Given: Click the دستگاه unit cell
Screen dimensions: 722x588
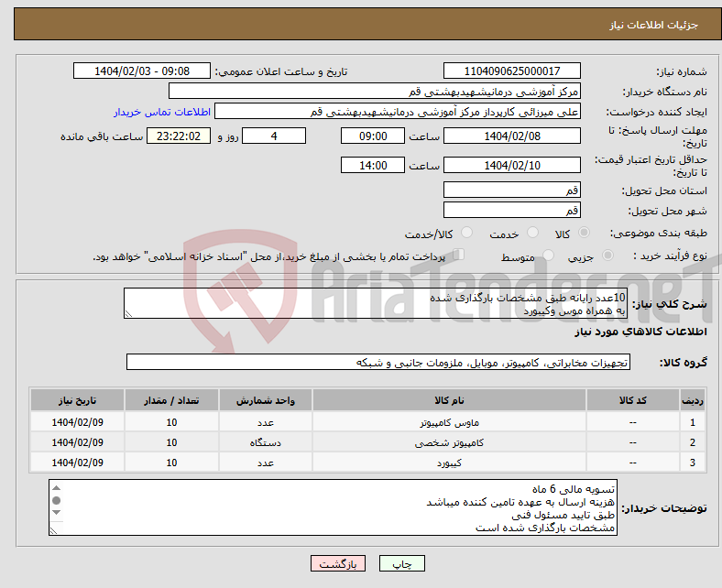Looking at the screenshot, I should click(x=266, y=442).
